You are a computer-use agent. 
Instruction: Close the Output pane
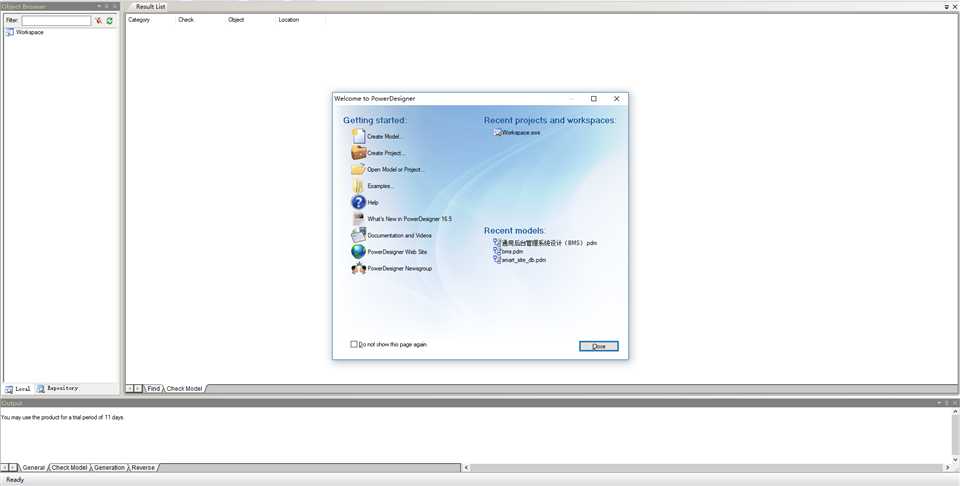pyautogui.click(x=954, y=403)
